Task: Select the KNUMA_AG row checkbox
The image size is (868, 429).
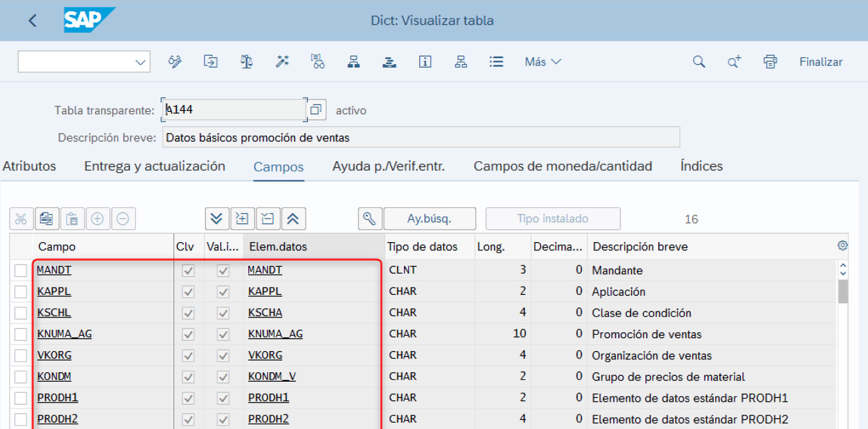Action: 21,334
